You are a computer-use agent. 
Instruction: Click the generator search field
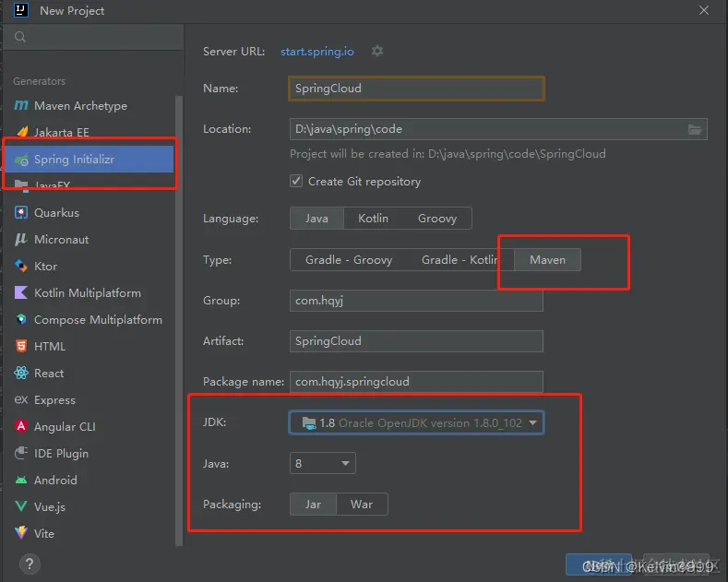[x=93, y=37]
